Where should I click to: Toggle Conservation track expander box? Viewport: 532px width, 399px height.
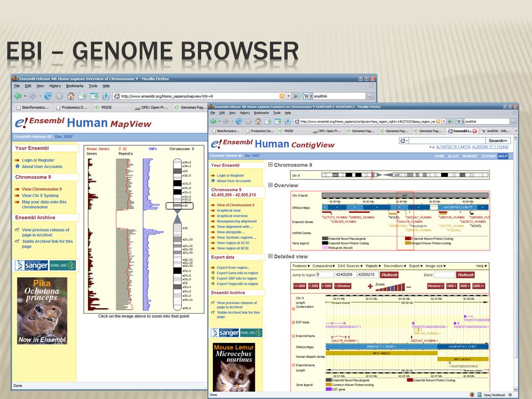point(294,309)
